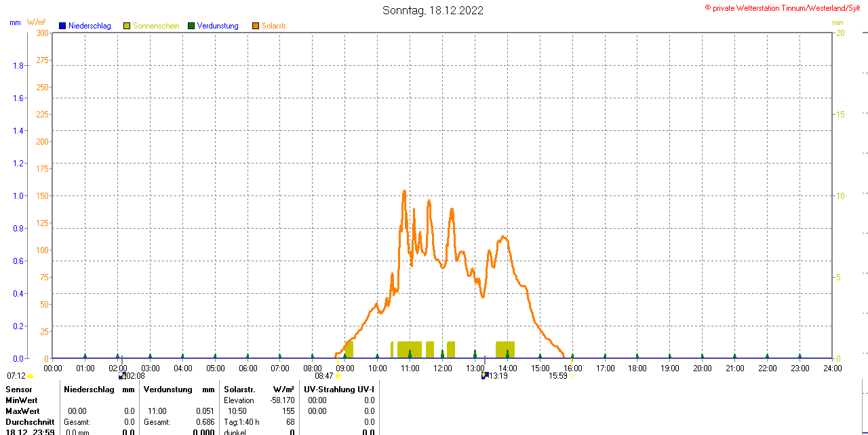Click the private Wetterstation Tinnum/Westerland/Sylt copyright text
Screen dimensions: 868x435
[x=783, y=7]
